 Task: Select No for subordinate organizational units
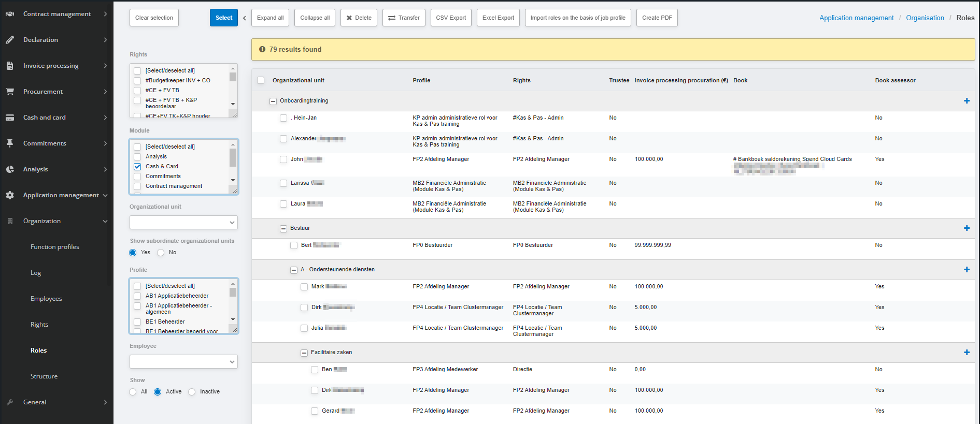[161, 253]
